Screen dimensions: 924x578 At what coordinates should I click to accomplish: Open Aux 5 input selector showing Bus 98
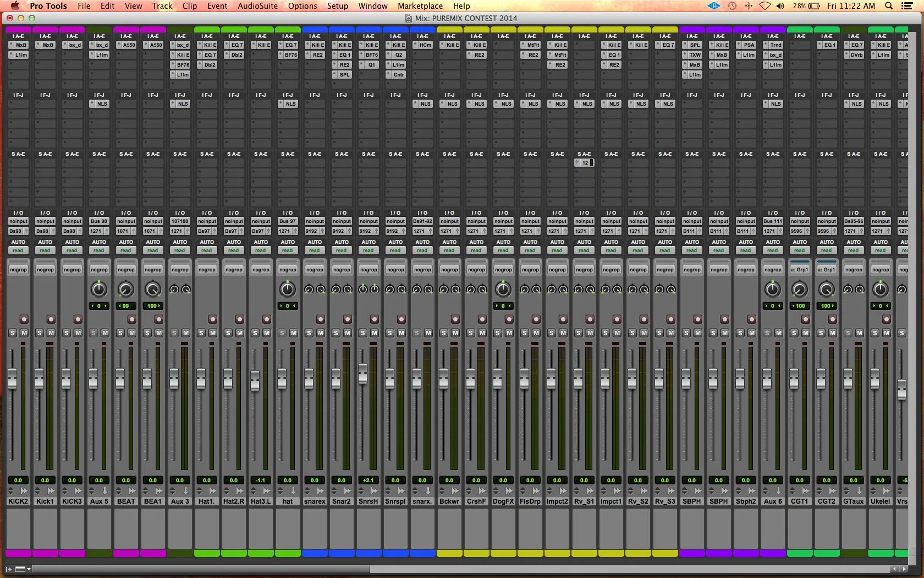pos(99,221)
